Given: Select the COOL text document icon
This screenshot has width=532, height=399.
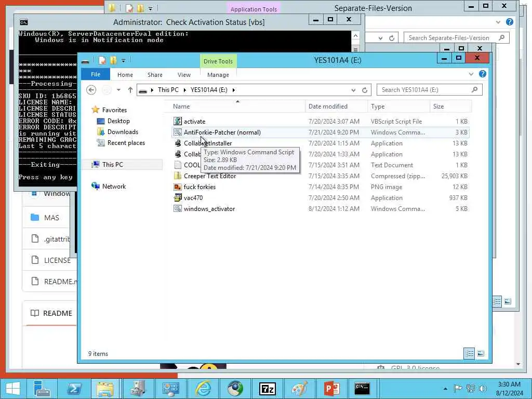Looking at the screenshot, I should tap(178, 165).
